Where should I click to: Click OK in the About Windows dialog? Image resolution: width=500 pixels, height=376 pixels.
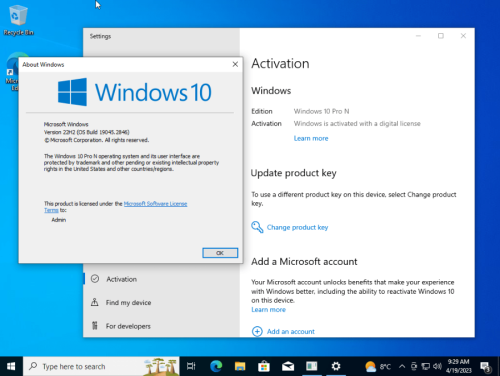click(220, 253)
